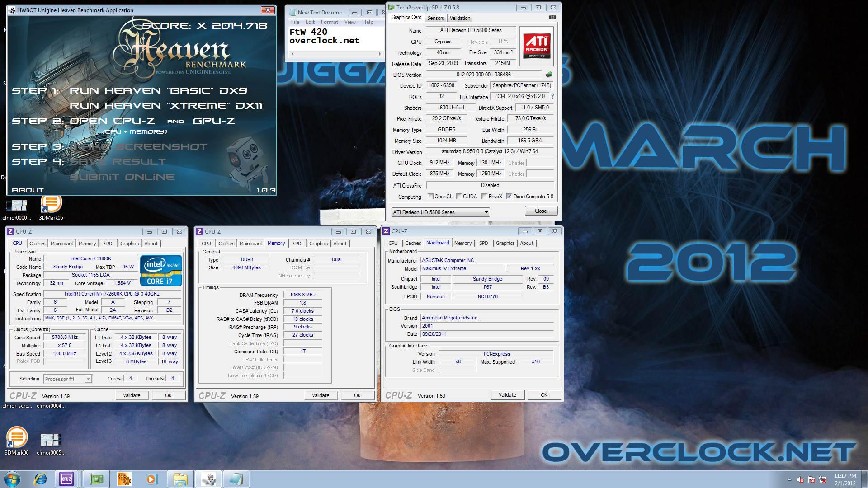The image size is (868, 488).
Task: Switch to the Sensors tab in GPU-Z
Action: 435,18
